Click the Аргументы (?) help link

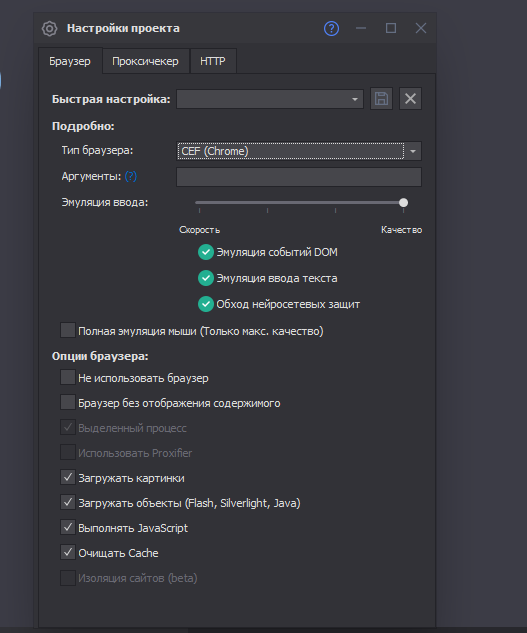tap(130, 176)
